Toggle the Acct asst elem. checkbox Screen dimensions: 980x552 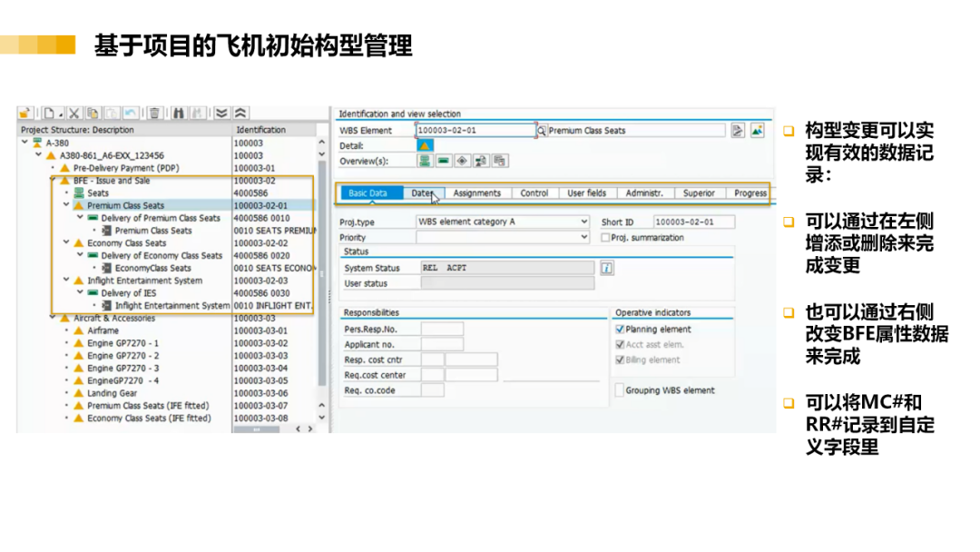[620, 344]
